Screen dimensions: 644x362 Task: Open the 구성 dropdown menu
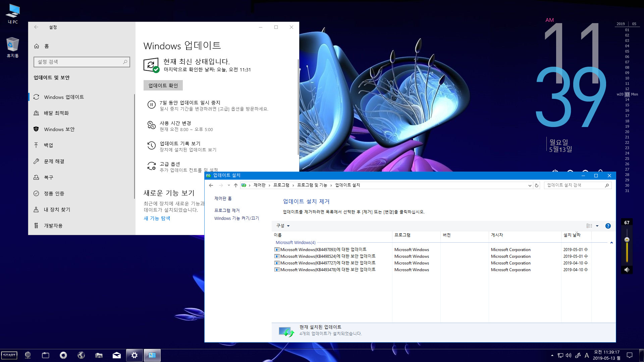coord(283,226)
